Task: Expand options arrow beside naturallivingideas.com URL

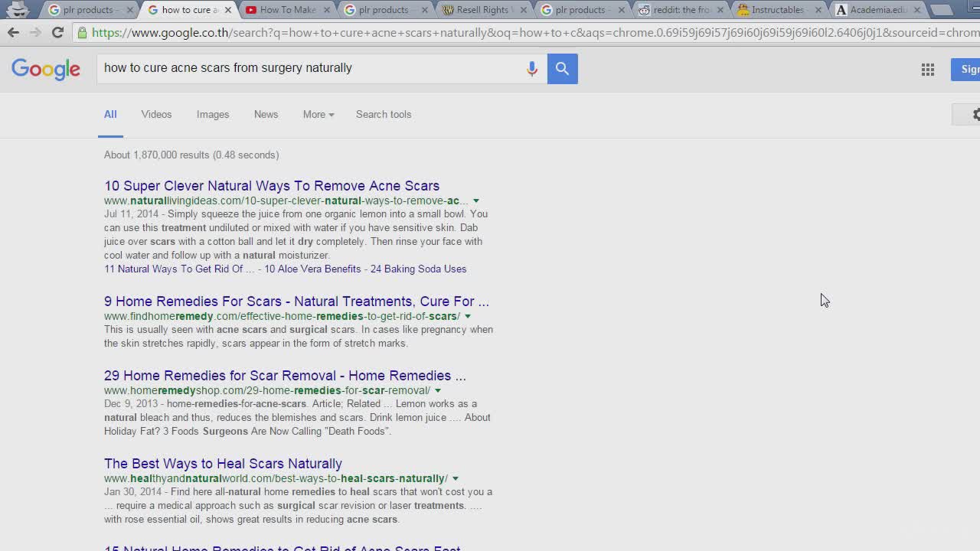Action: [476, 201]
